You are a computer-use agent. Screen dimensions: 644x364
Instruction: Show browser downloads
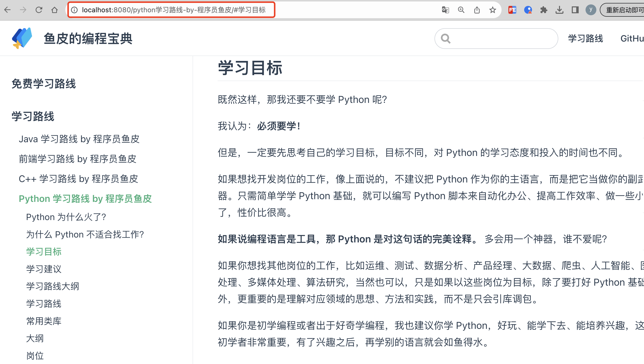[559, 10]
